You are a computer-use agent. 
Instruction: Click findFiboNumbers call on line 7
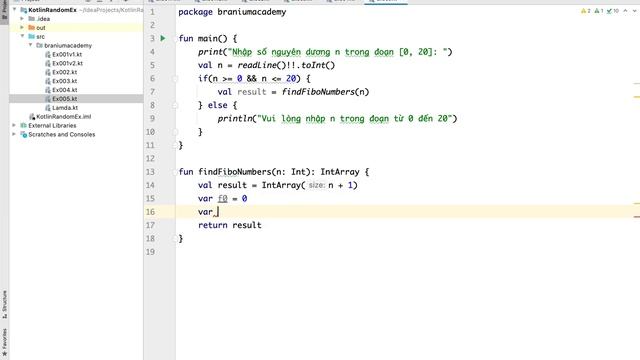[325, 92]
